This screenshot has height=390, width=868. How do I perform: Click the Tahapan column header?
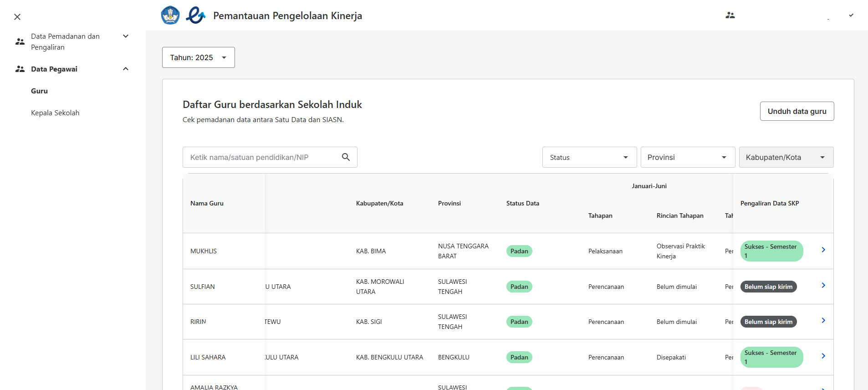coord(600,216)
